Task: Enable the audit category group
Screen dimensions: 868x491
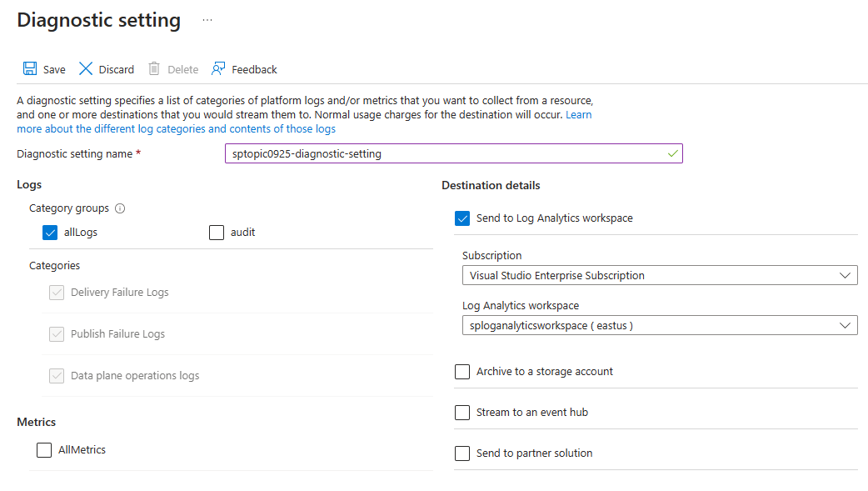Action: [217, 233]
